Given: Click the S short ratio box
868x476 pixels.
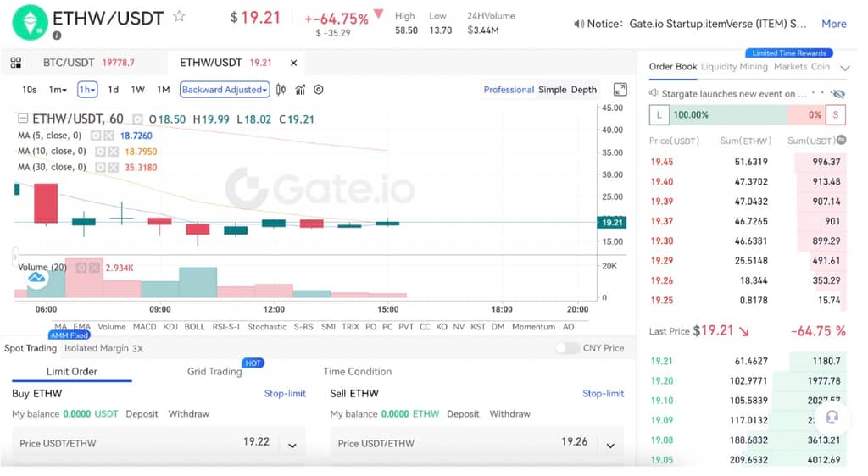Looking at the screenshot, I should click(x=835, y=115).
